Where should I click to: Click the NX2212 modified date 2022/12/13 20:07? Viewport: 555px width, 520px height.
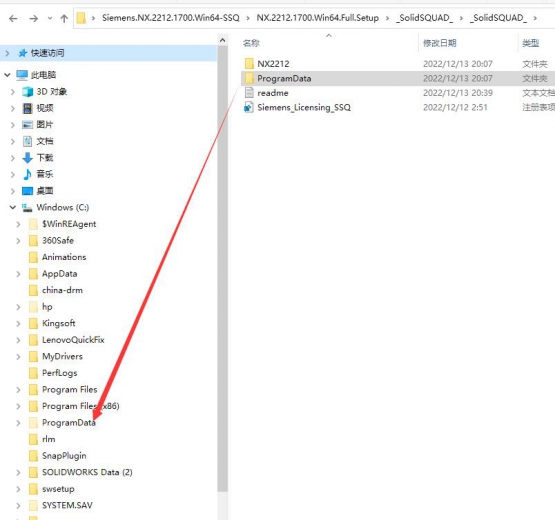458,64
